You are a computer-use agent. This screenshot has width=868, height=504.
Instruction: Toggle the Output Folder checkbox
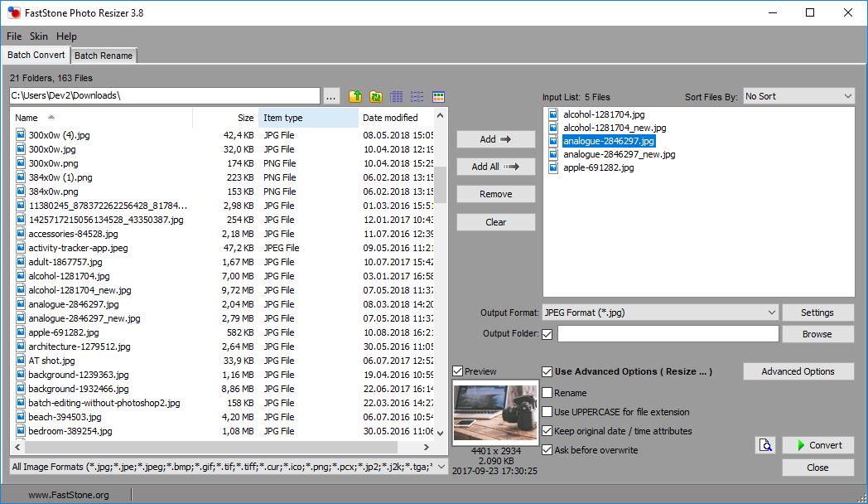pyautogui.click(x=547, y=334)
